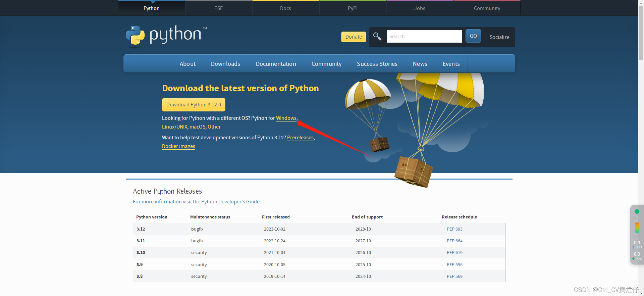Open the PEP 596 release schedule

click(x=454, y=265)
